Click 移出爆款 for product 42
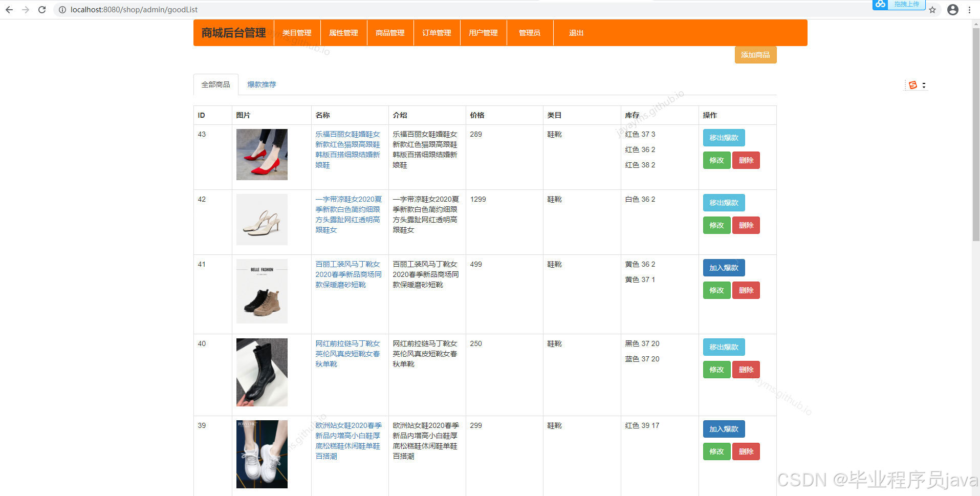Screen dimensions: 980x496 (724, 203)
